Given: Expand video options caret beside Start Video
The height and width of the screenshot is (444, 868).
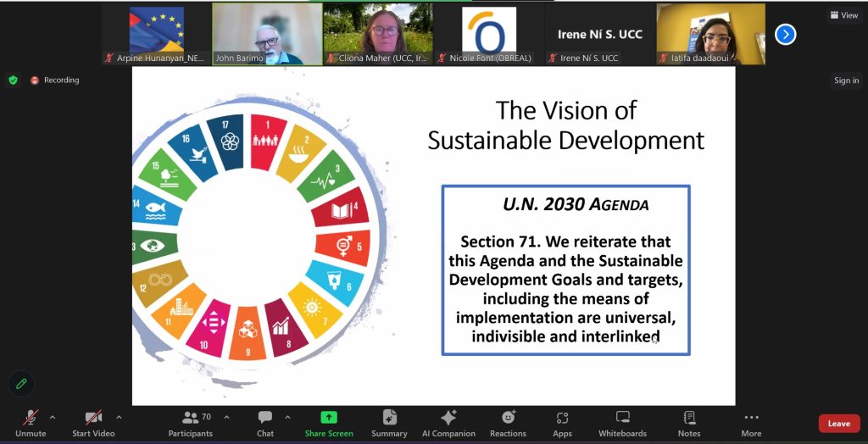Looking at the screenshot, I should tap(119, 417).
